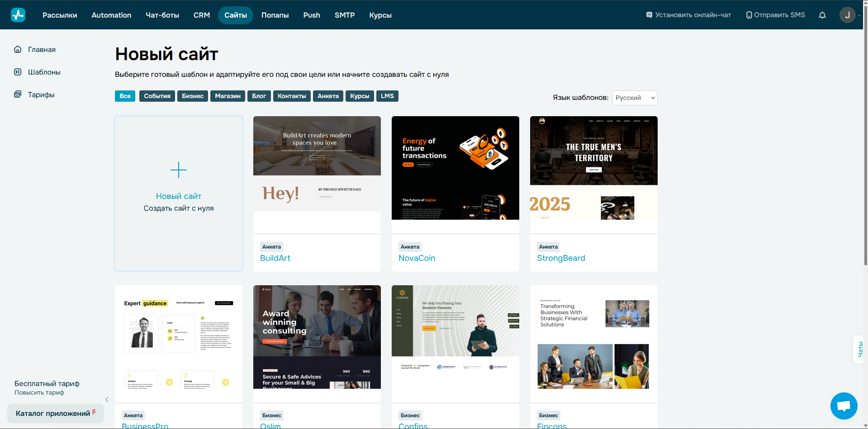Screen dimensions: 868x429
Task: Switch to the CRM section
Action: [201, 15]
